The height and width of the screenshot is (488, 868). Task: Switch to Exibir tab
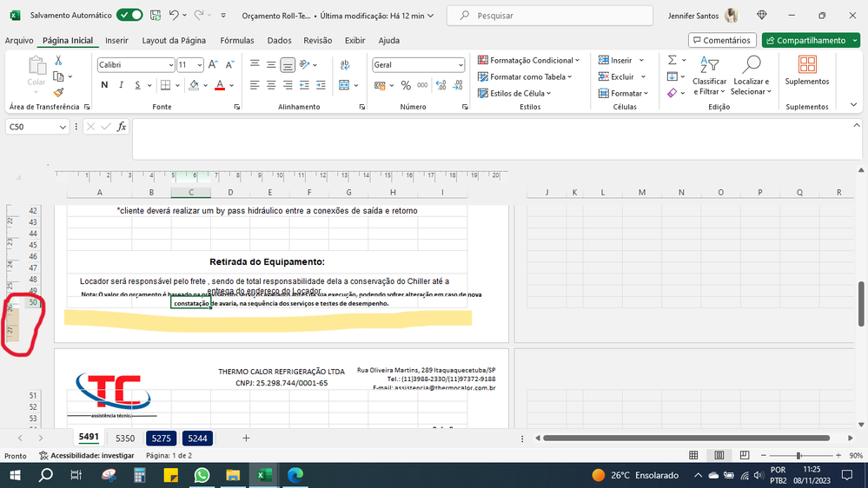click(x=354, y=41)
